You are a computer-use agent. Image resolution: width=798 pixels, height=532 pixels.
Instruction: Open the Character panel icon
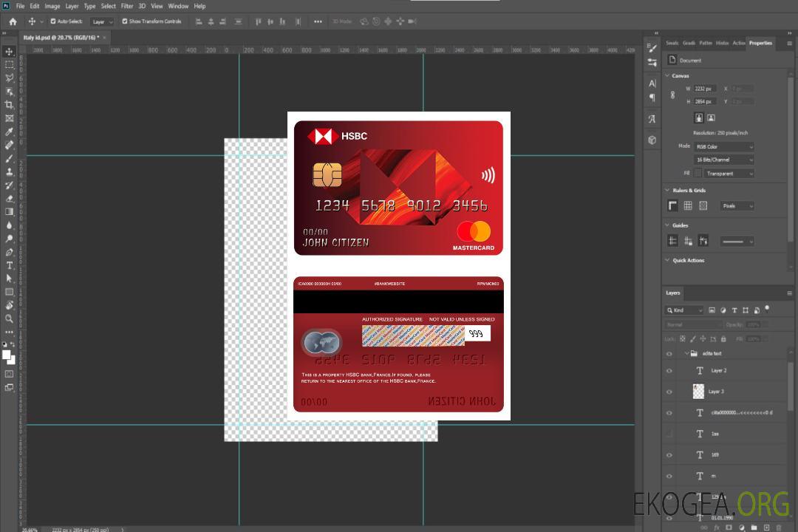(652, 83)
